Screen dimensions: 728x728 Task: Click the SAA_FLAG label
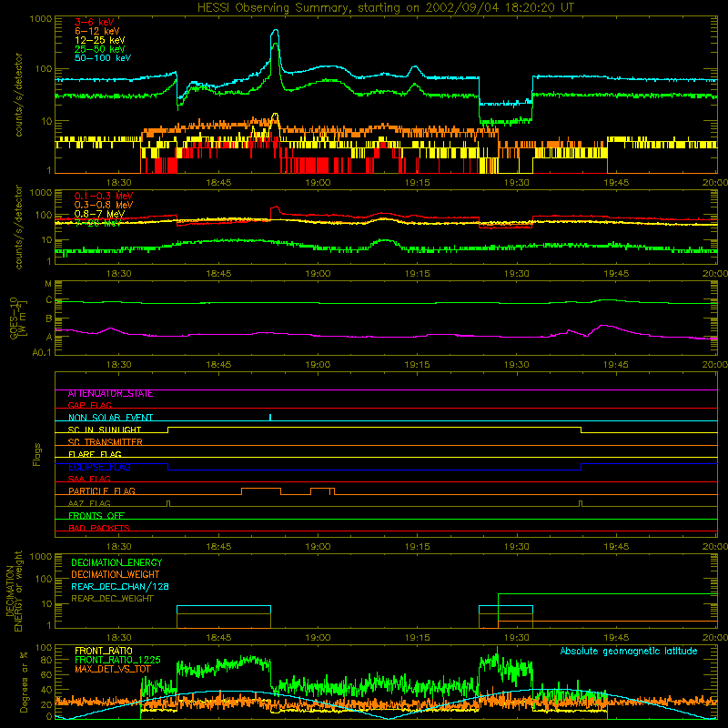89,479
